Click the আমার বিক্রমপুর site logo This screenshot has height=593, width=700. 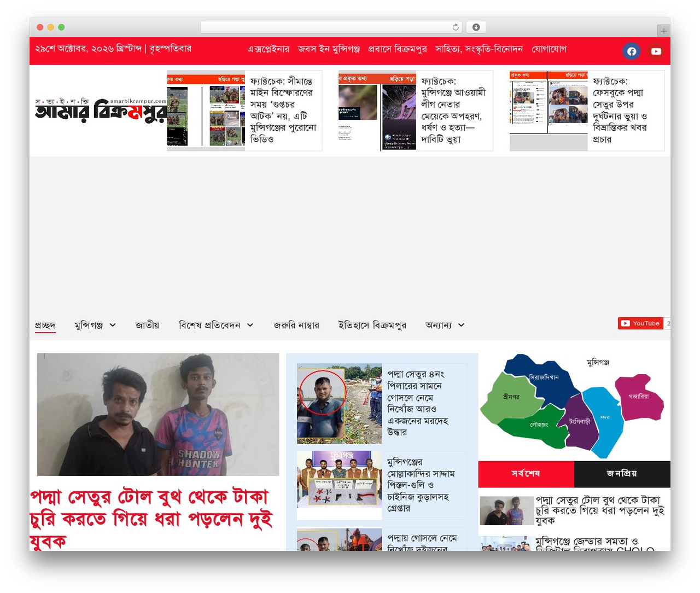[x=101, y=111]
